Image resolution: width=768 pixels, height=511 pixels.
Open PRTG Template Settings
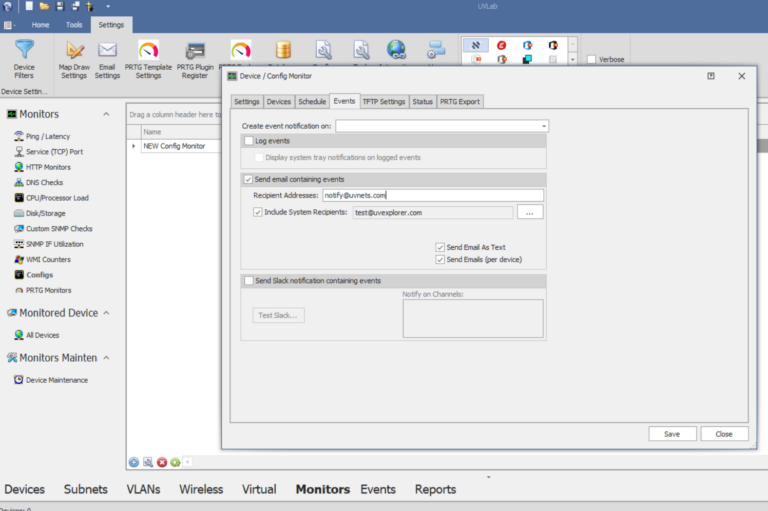[x=148, y=59]
